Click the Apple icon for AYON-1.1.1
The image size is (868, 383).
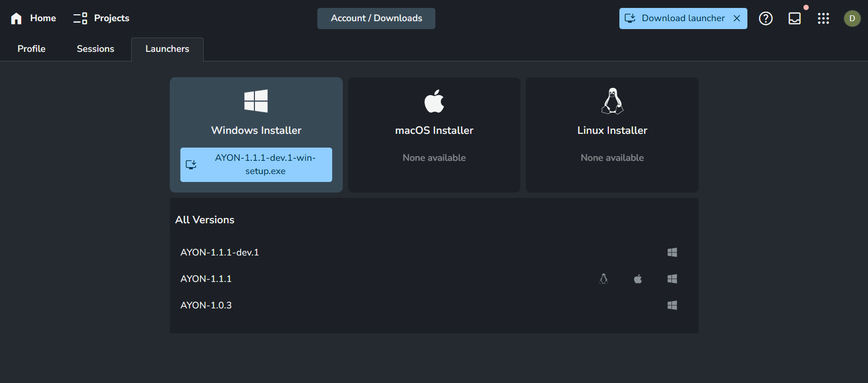(638, 279)
